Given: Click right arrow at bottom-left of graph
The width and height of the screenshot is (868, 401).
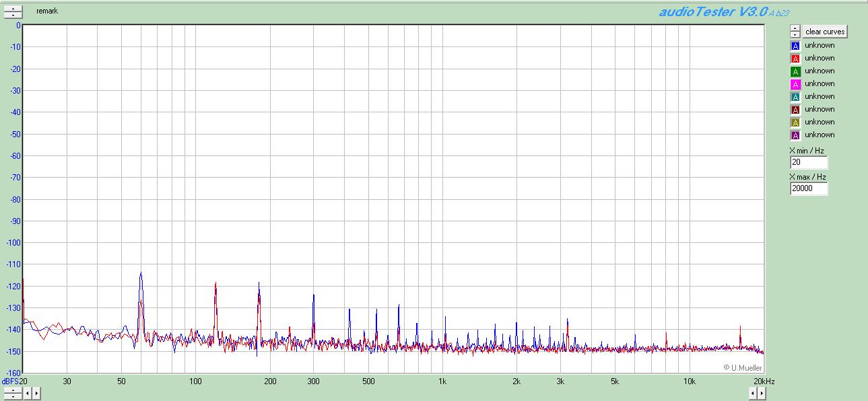Looking at the screenshot, I should [36, 393].
